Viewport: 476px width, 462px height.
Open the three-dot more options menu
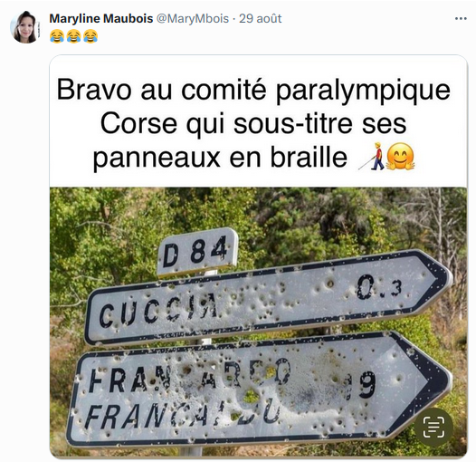(x=461, y=19)
